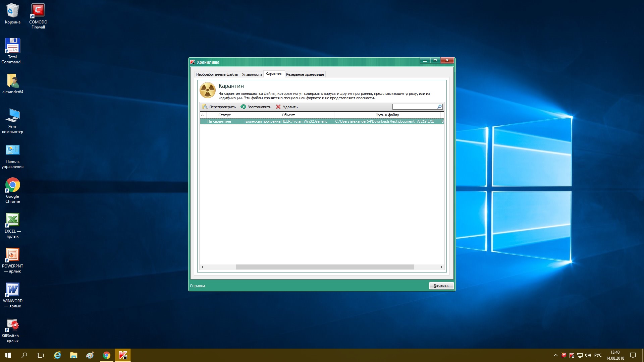Click the Закрыть button
Viewport: 644px width, 362px height.
pyautogui.click(x=441, y=286)
